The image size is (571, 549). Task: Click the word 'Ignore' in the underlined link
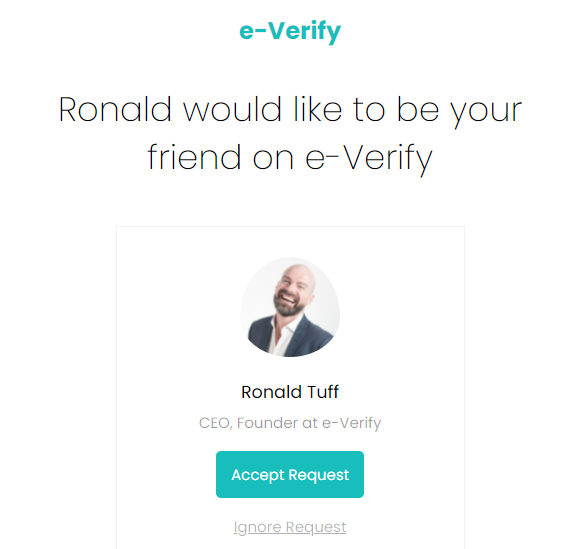point(257,528)
